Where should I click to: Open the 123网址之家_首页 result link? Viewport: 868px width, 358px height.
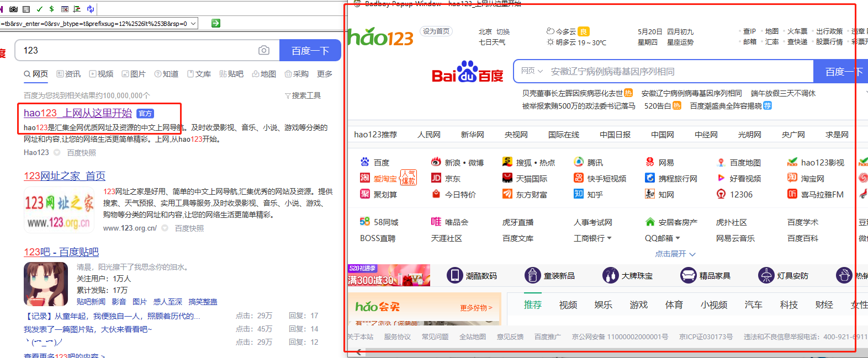[65, 176]
